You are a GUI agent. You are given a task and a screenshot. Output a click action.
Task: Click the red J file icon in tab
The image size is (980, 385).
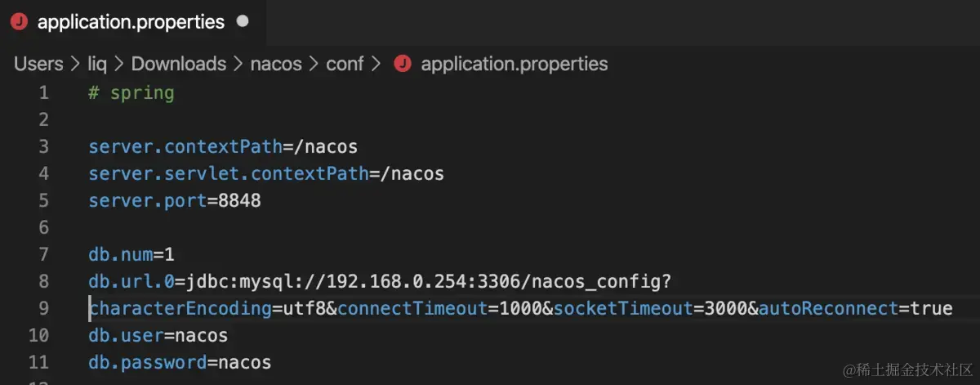[x=19, y=23]
